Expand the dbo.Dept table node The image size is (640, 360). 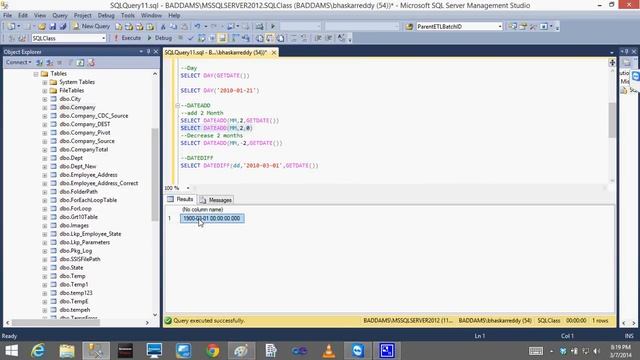click(x=45, y=158)
